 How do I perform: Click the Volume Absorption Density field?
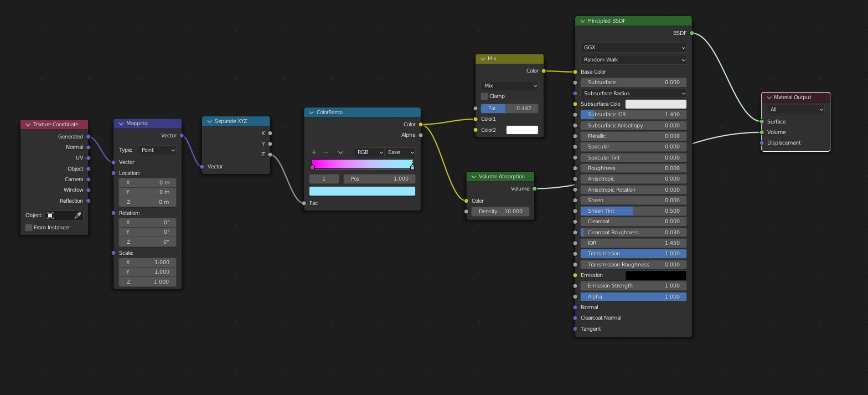pyautogui.click(x=500, y=212)
